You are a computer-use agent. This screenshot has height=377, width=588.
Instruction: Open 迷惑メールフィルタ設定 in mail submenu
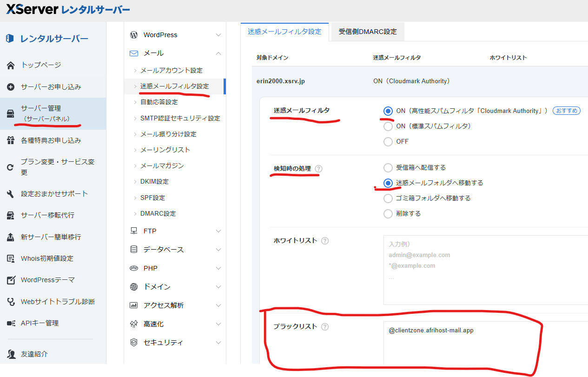tap(175, 86)
